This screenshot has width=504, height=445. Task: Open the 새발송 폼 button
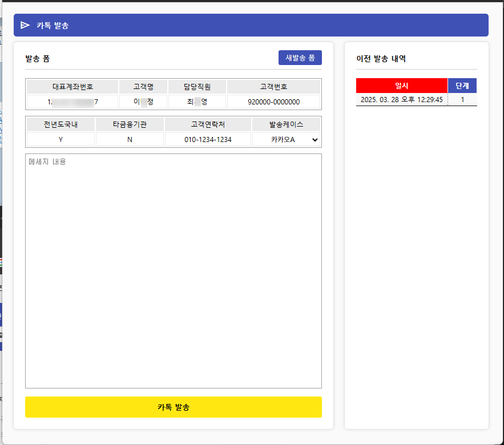pyautogui.click(x=300, y=58)
